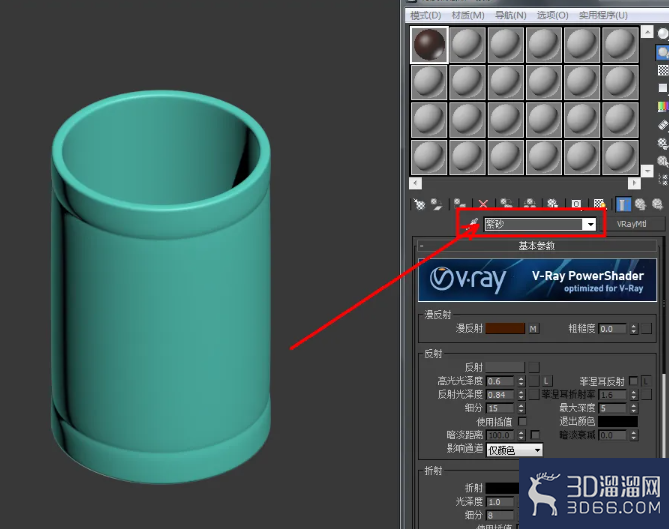
Task: Click the M map button beside 漫反射
Action: (533, 328)
